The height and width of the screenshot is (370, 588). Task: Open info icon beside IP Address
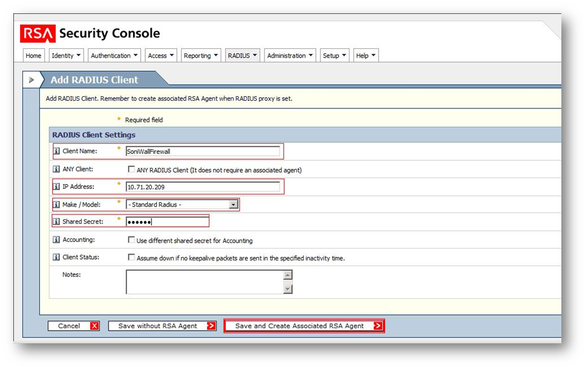(x=56, y=186)
